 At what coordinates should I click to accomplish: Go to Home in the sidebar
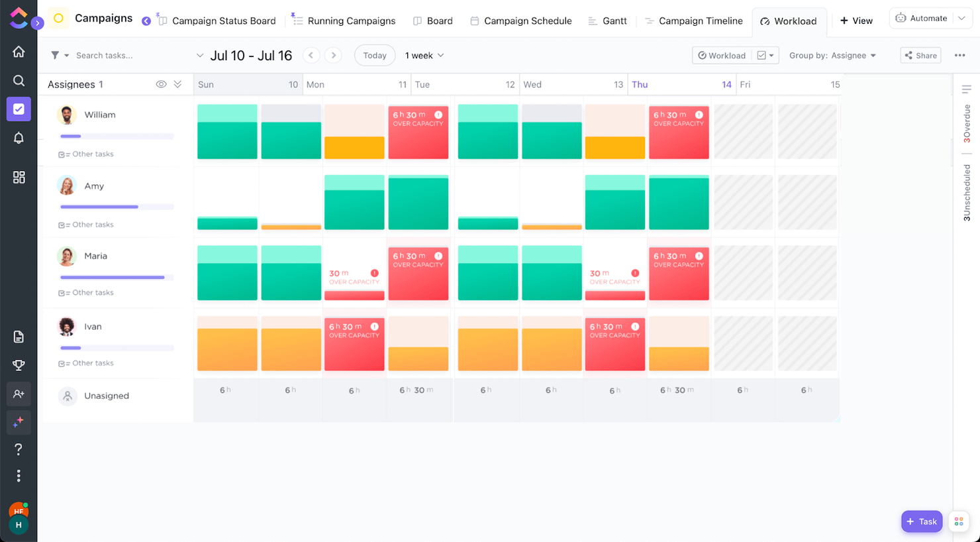[x=19, y=52]
